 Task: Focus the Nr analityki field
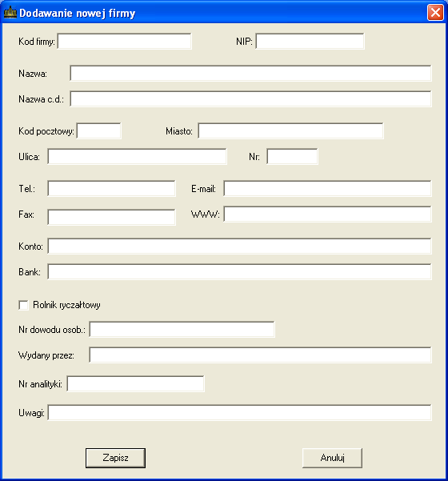pyautogui.click(x=135, y=383)
